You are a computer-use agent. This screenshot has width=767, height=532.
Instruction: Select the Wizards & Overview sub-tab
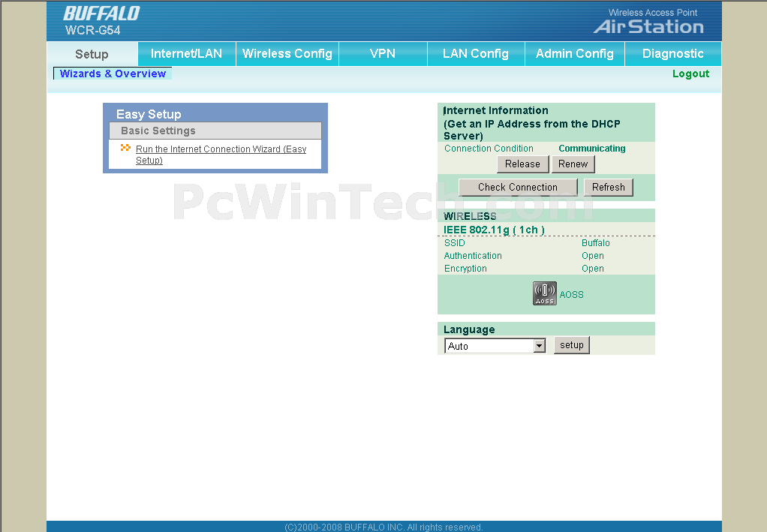coord(113,74)
